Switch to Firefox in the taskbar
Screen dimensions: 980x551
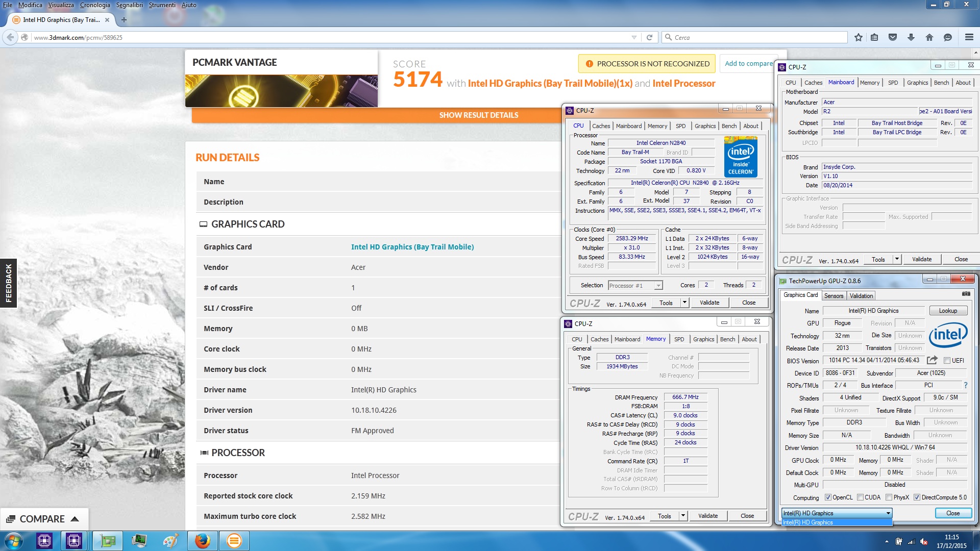202,541
